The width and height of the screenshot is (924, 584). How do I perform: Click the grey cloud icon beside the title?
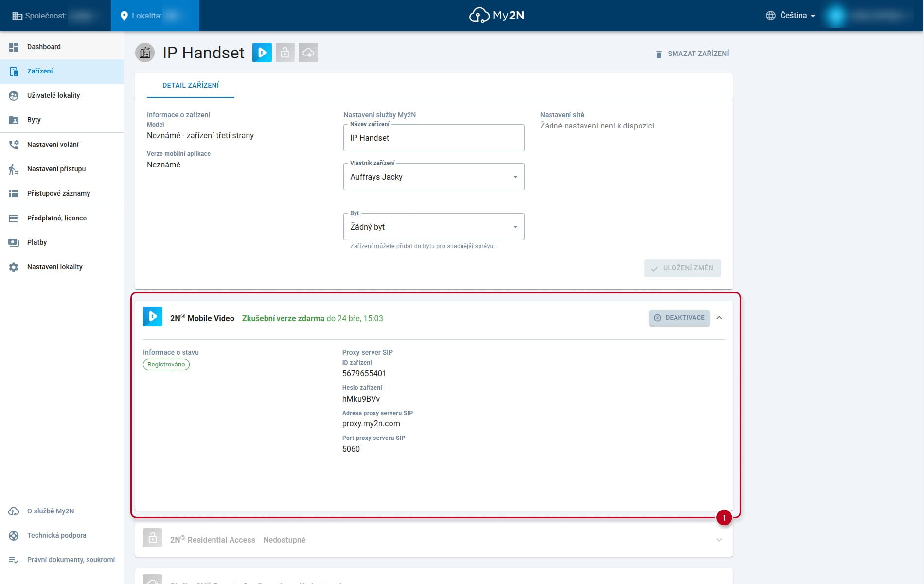tap(308, 53)
